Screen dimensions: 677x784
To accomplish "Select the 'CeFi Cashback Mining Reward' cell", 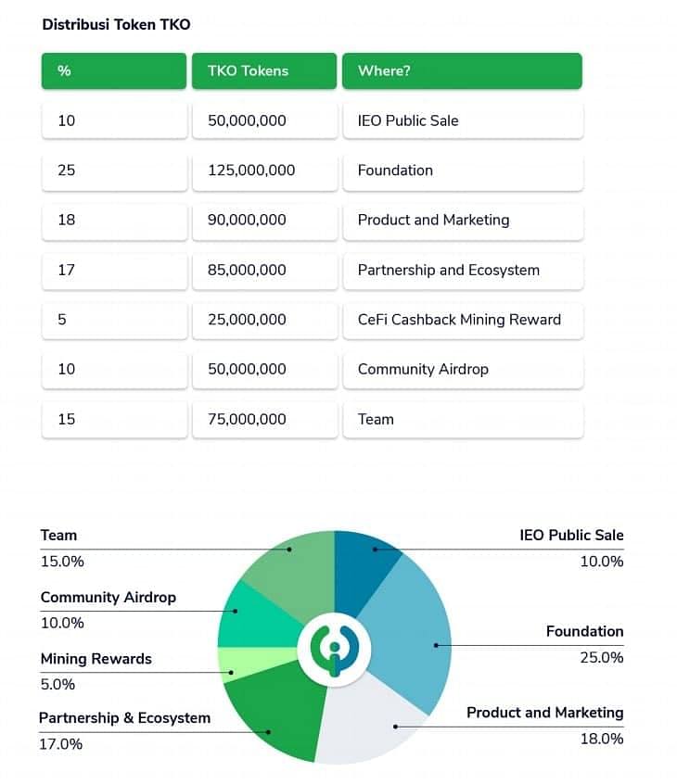I will (462, 320).
